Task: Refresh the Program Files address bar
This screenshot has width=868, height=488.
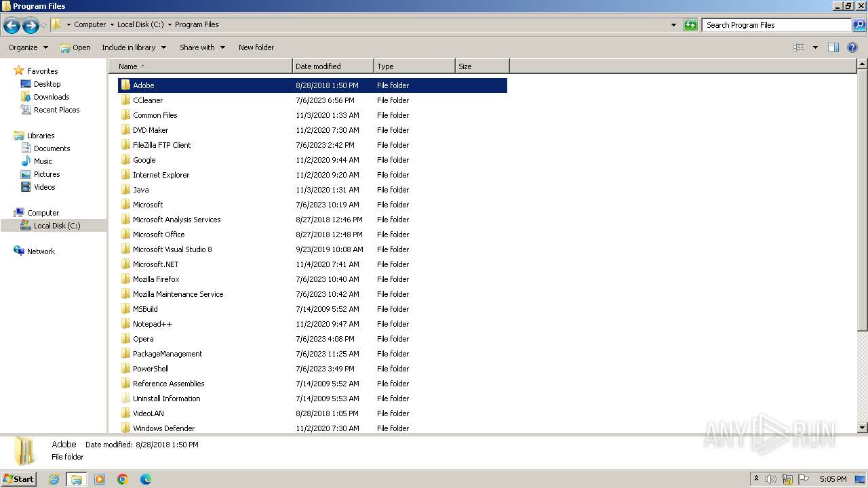Action: 690,25
